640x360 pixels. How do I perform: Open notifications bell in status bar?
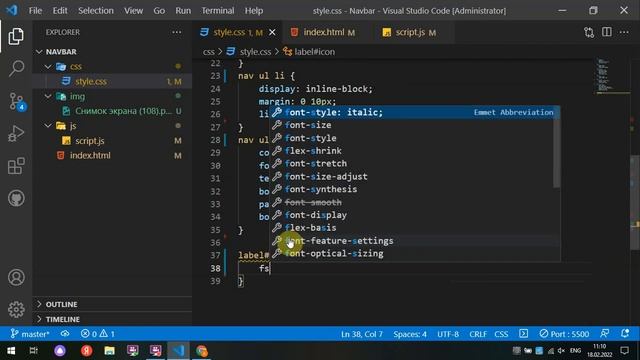pos(625,333)
